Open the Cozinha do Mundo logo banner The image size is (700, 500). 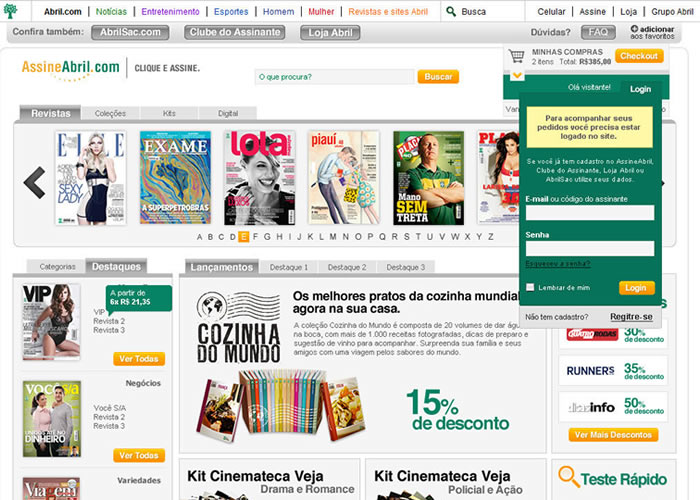pos(238,328)
